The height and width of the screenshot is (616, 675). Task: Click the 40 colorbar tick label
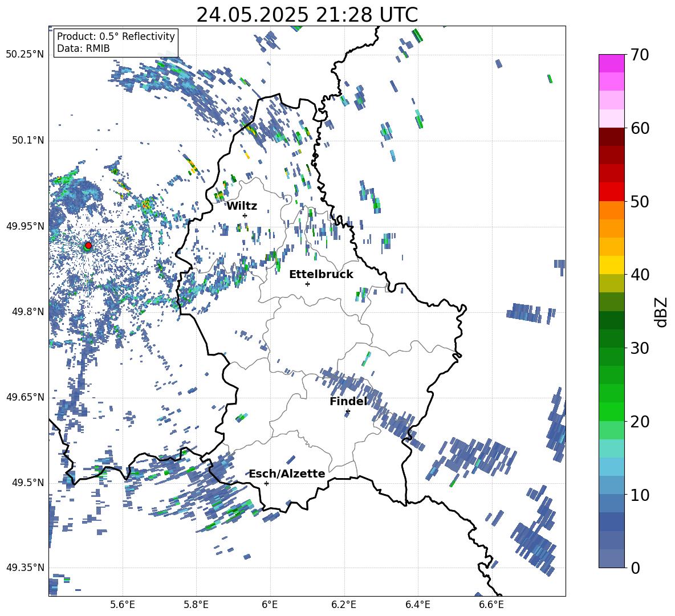[x=640, y=275]
